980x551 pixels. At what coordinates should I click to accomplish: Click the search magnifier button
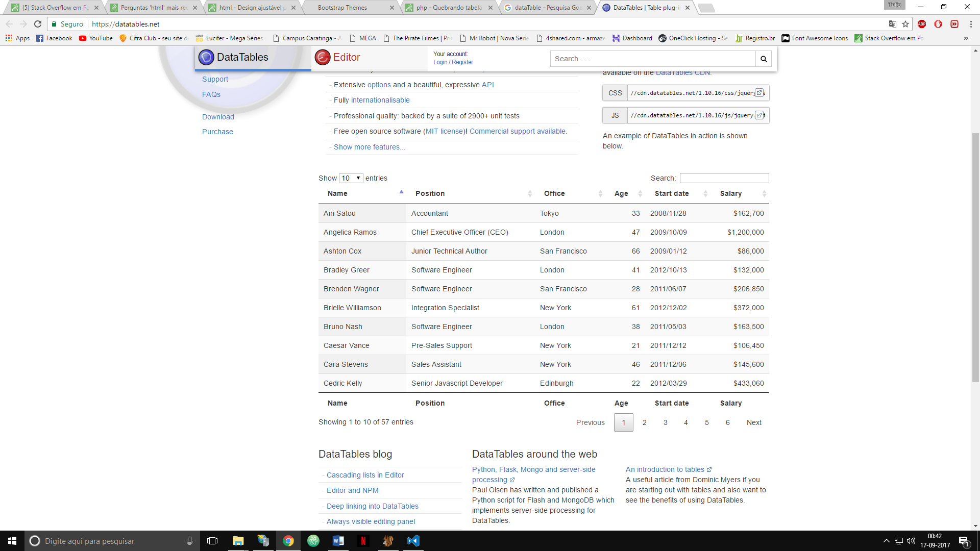tap(764, 59)
